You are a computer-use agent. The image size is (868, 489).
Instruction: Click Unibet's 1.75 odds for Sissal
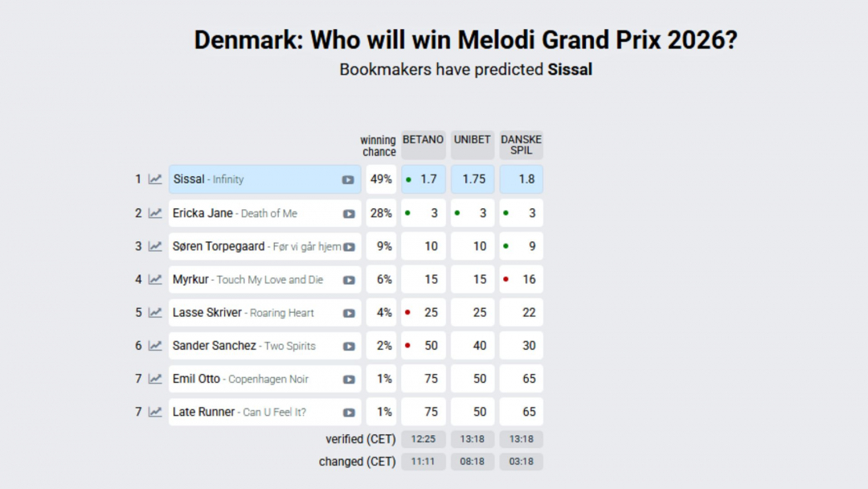pos(473,179)
